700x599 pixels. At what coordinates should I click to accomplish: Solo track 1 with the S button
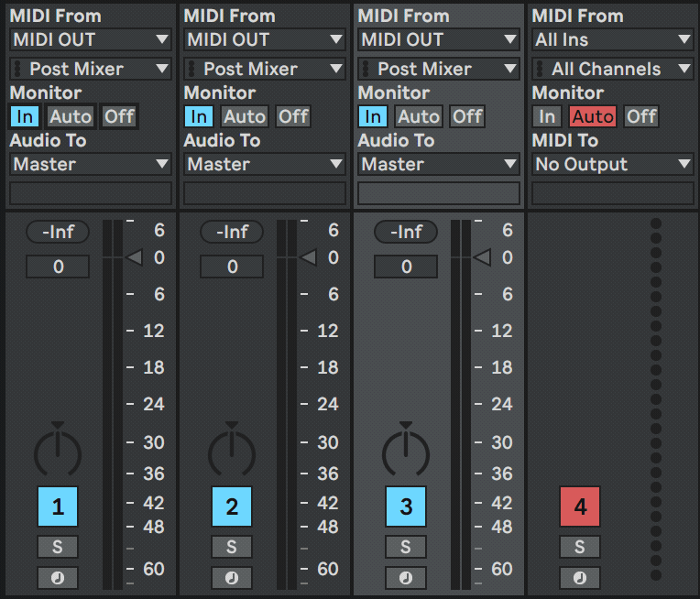tap(58, 547)
